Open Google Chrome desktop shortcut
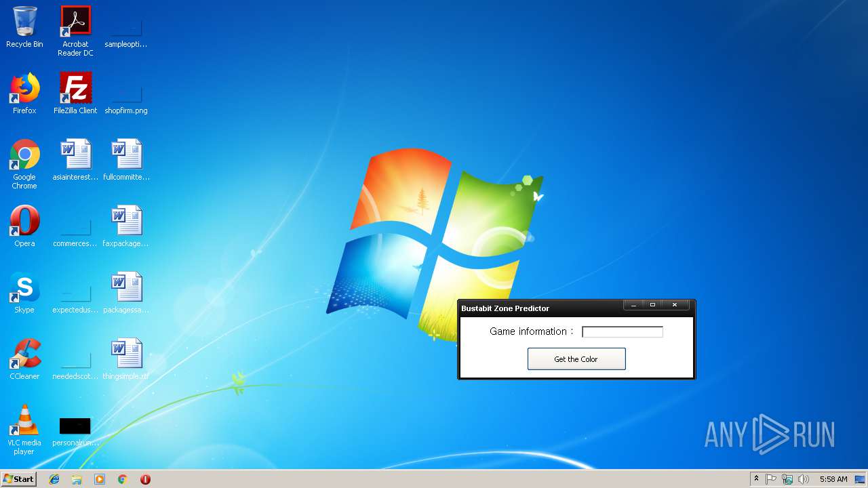This screenshot has width=868, height=488. [24, 164]
